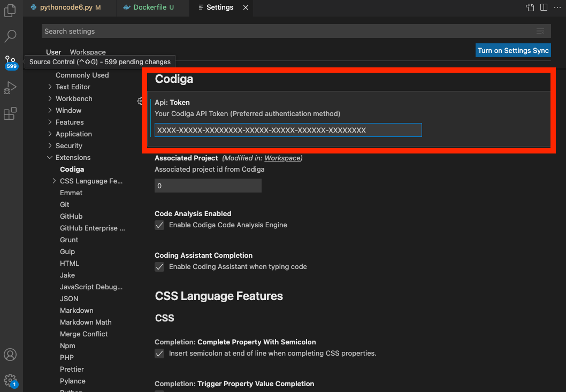This screenshot has width=566, height=392.
Task: Focus the Search settings field
Action: tap(296, 32)
